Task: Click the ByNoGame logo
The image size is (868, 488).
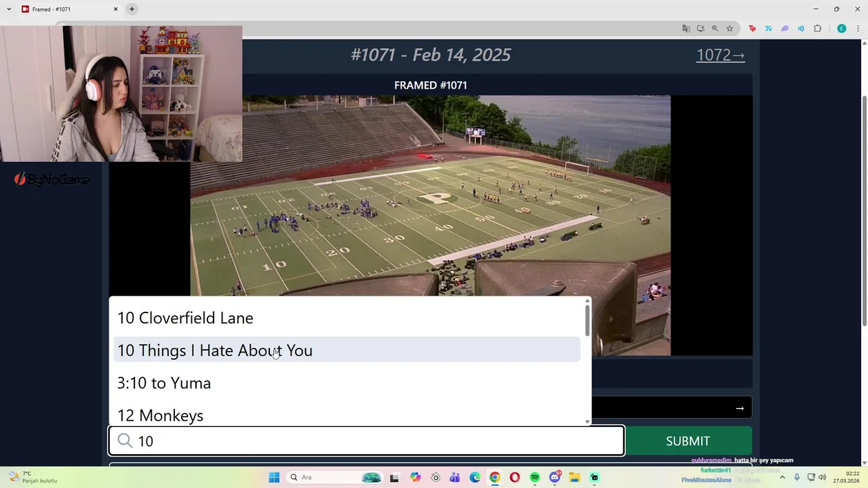Action: 52,180
